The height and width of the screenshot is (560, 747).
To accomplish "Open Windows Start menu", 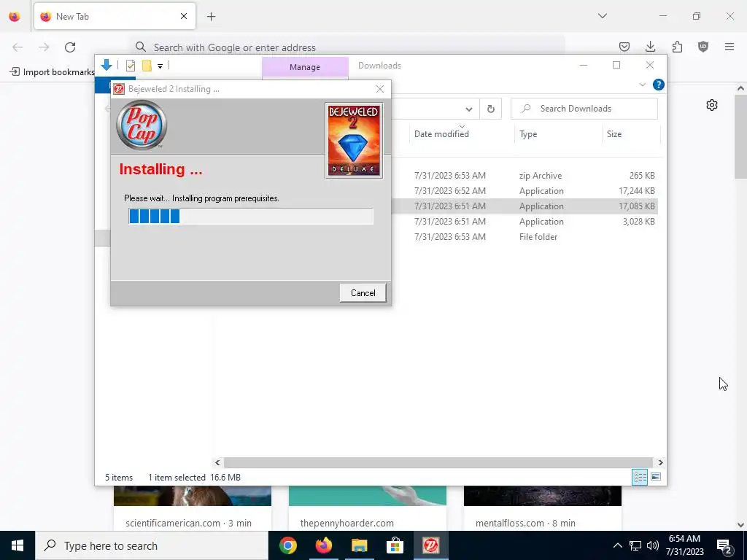I will [x=18, y=545].
